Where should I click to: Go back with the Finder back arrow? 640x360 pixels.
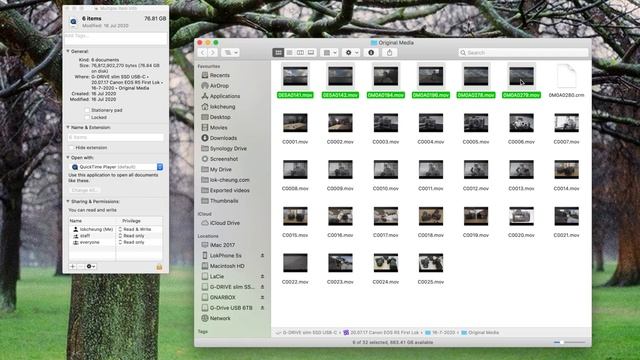202,53
